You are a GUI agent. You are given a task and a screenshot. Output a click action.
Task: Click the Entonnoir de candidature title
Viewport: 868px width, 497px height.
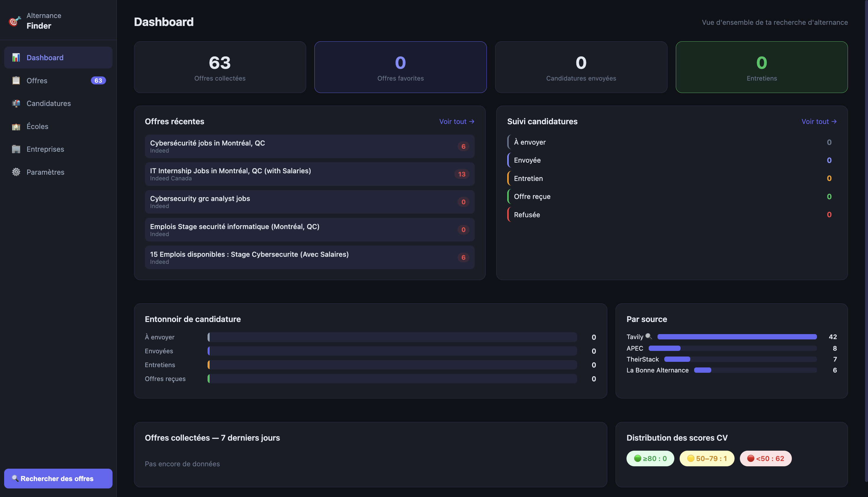click(192, 319)
